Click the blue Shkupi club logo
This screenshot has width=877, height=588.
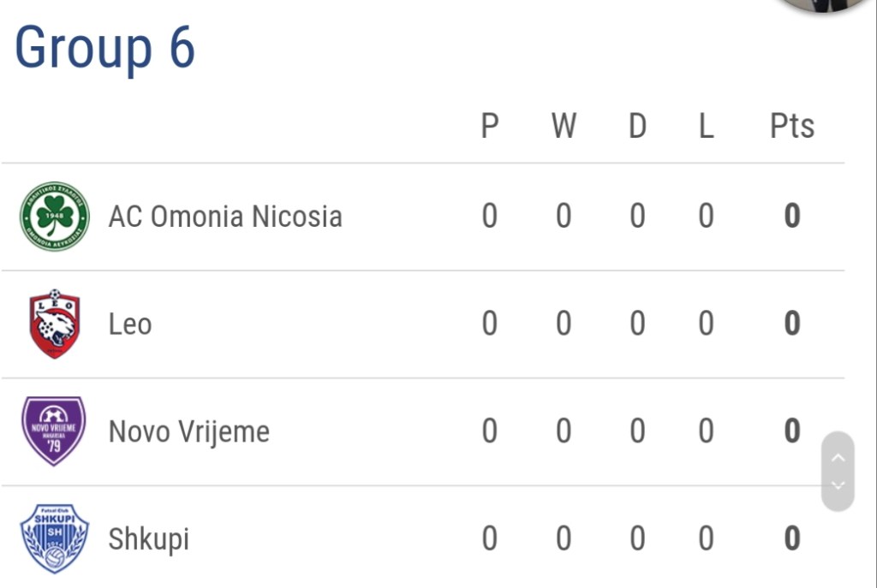pos(55,538)
